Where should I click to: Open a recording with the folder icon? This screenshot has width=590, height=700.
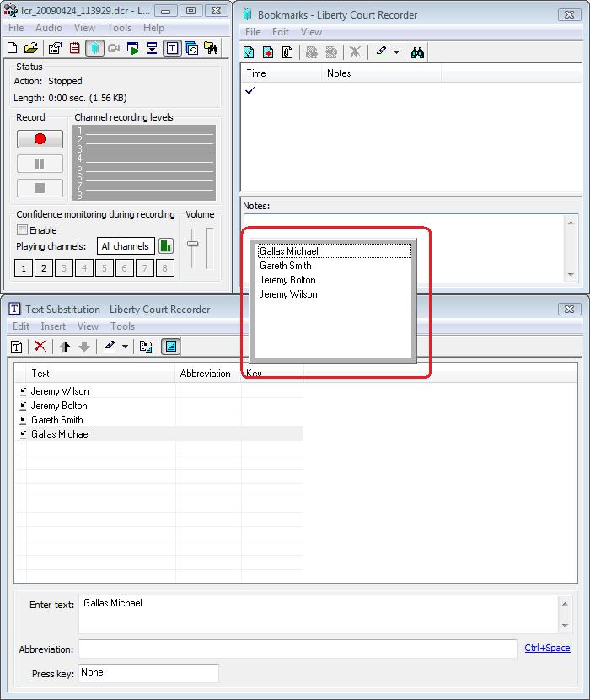(31, 48)
